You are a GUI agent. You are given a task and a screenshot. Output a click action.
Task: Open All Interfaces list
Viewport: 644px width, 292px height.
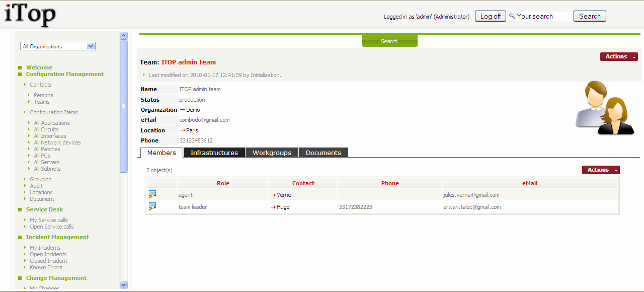50,136
